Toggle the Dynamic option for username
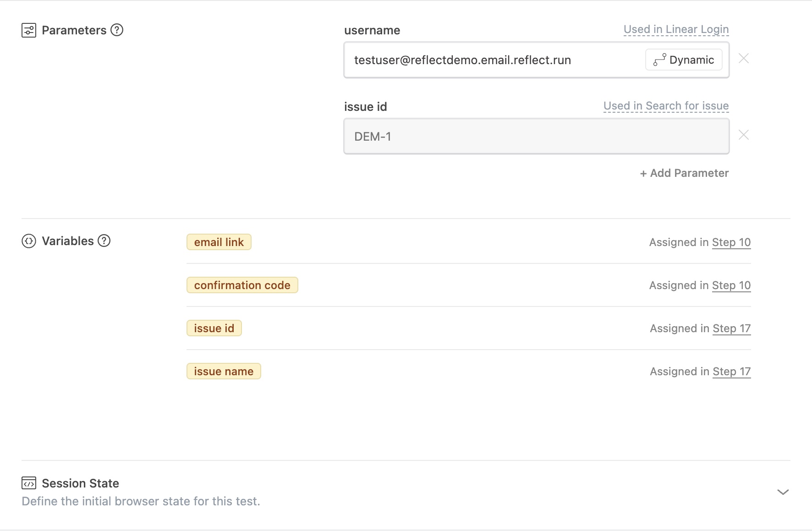The height and width of the screenshot is (531, 812). click(x=684, y=60)
